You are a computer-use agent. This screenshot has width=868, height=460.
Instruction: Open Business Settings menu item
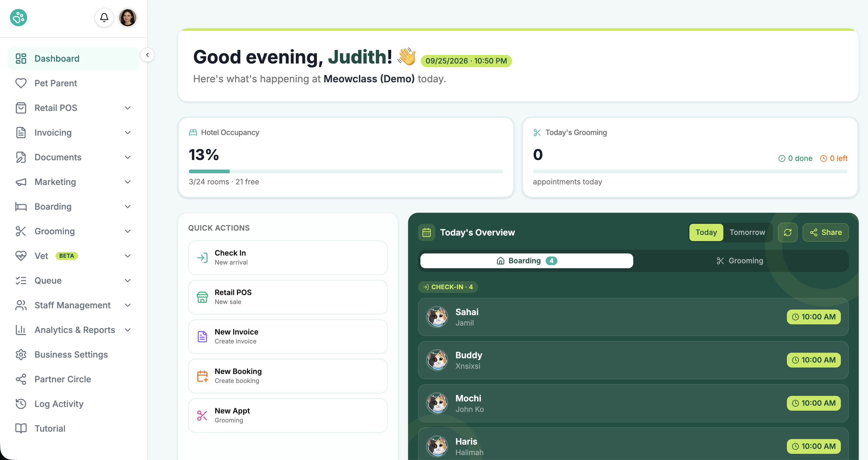point(74,355)
